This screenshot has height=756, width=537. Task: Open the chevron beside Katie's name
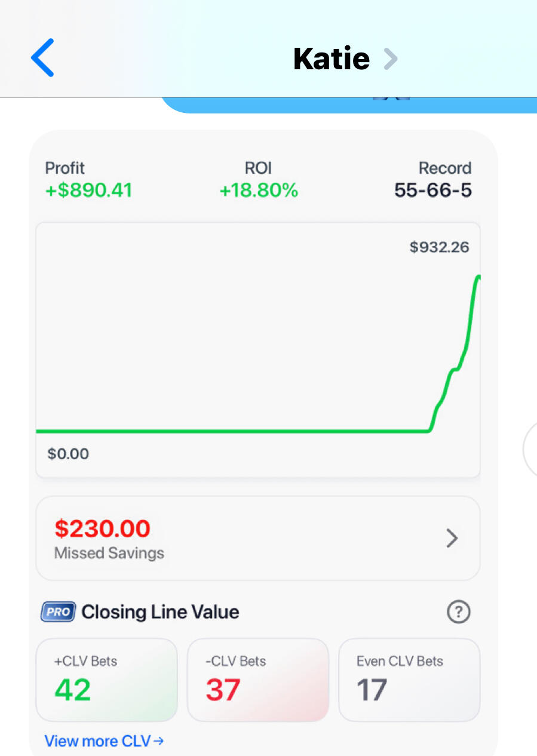click(x=391, y=59)
